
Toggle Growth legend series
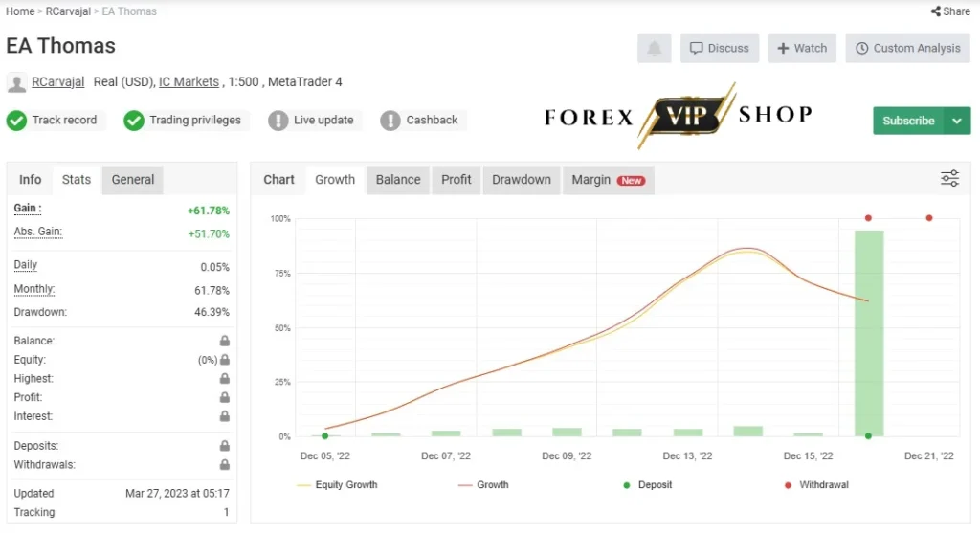(x=483, y=484)
